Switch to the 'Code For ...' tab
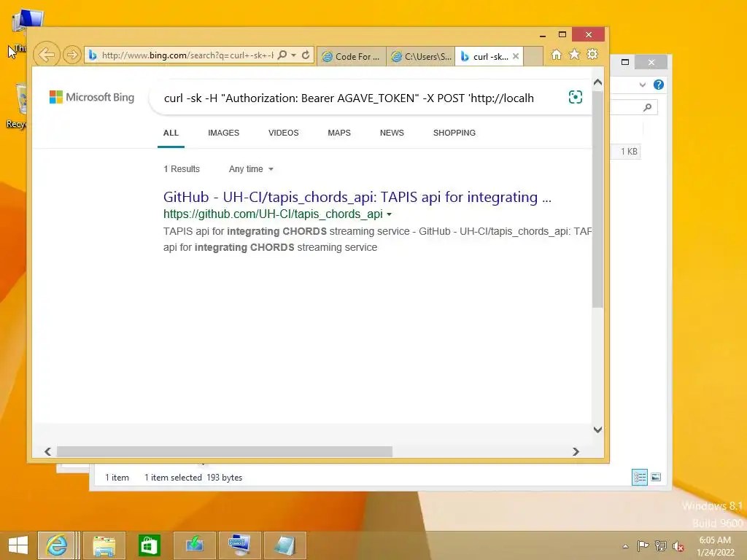 [x=352, y=56]
